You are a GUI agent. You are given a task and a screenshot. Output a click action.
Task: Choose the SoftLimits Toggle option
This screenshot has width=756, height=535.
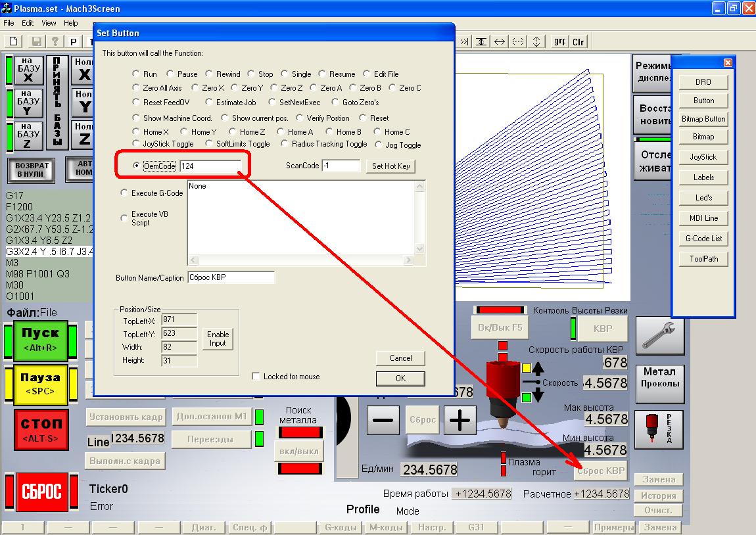tap(209, 144)
